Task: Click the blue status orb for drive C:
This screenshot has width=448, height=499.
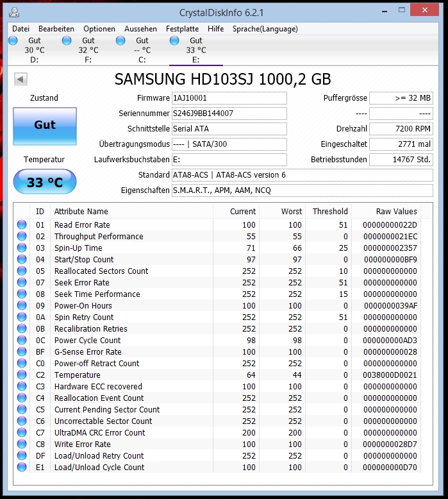Action: click(120, 41)
